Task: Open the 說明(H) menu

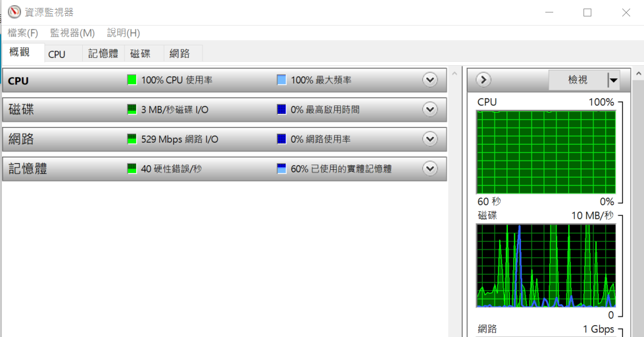Action: point(123,33)
